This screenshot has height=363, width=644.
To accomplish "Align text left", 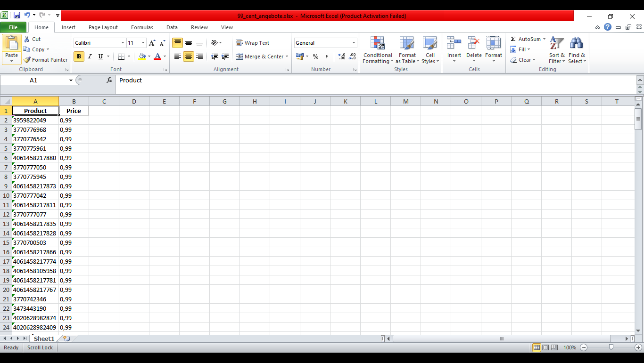I will tap(177, 56).
